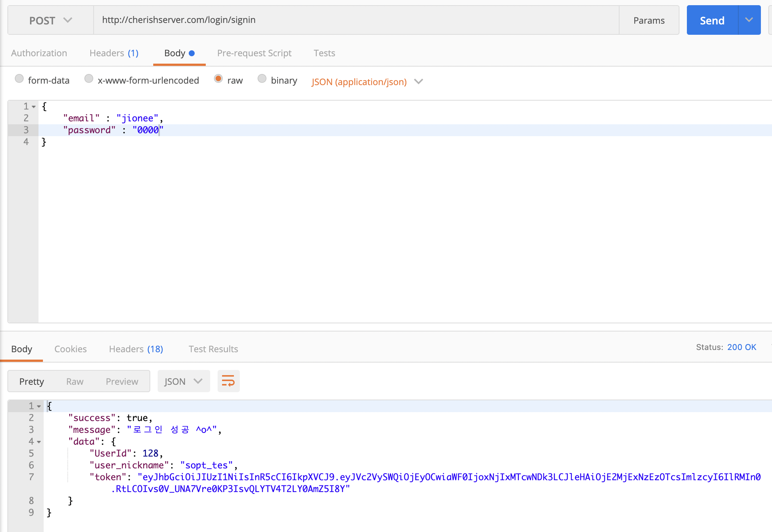Open the Pre-request Script tab
772x532 pixels.
[254, 53]
